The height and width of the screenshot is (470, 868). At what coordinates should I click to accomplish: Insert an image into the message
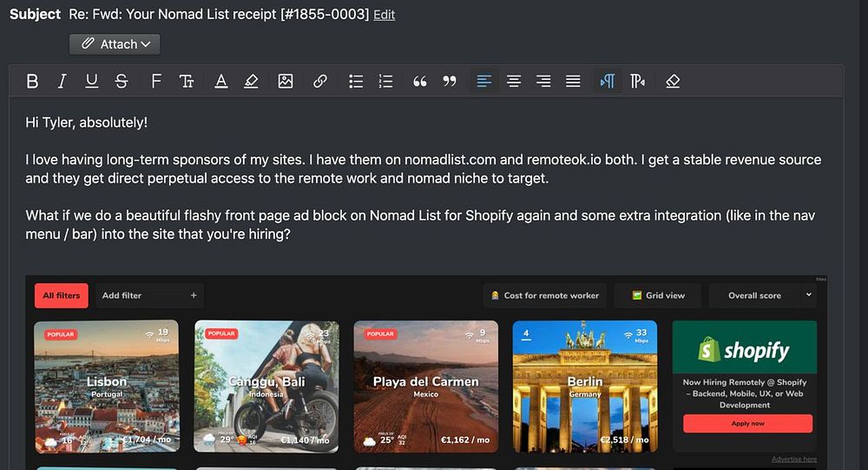[x=285, y=82]
